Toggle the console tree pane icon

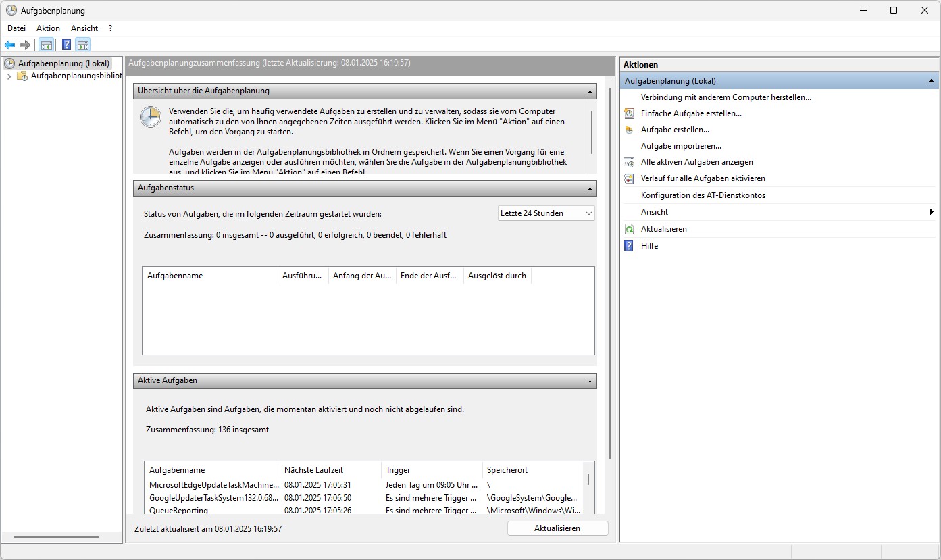46,45
